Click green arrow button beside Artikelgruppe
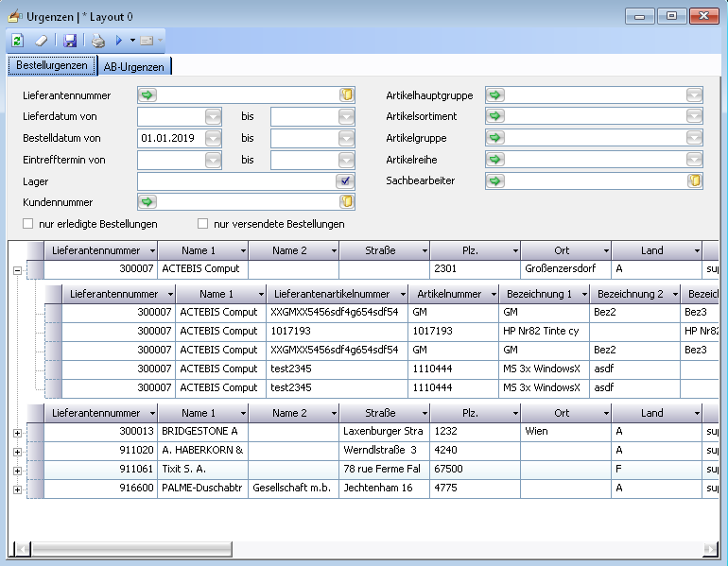Screen dimensions: 728x566 [494, 138]
